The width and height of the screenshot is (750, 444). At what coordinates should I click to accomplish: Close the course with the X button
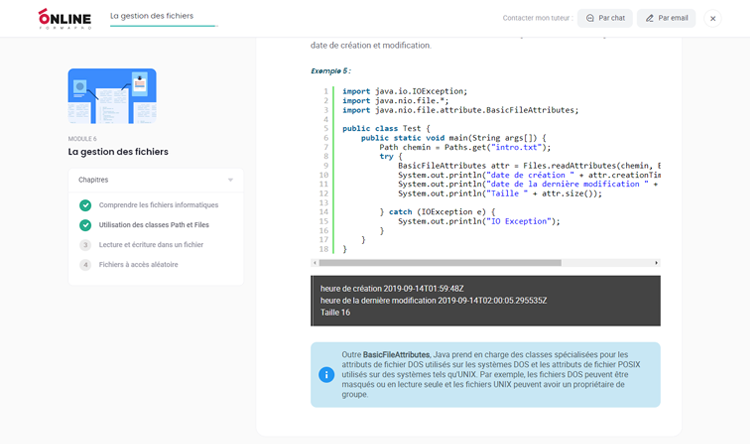click(x=713, y=19)
